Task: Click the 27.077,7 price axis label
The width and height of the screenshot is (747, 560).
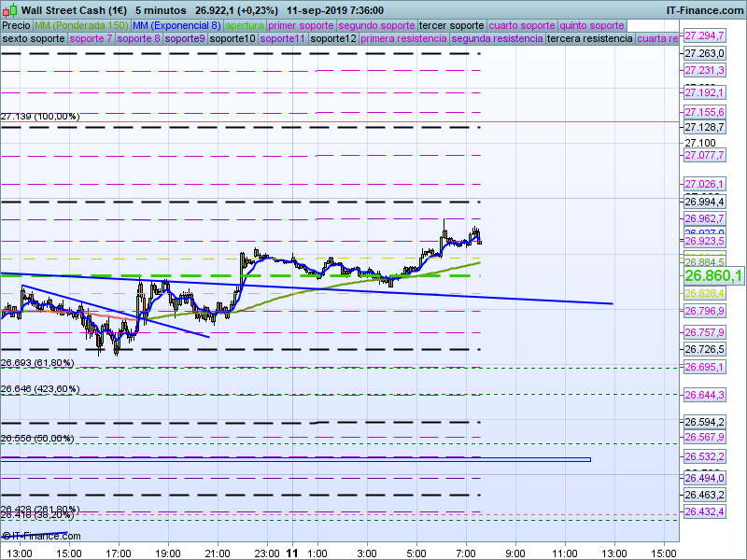Action: [x=705, y=155]
